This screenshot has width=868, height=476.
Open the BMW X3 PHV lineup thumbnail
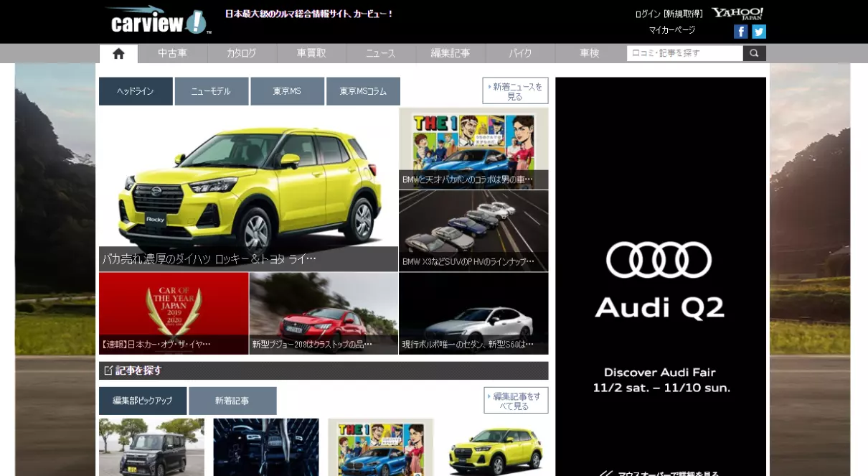pyautogui.click(x=473, y=231)
